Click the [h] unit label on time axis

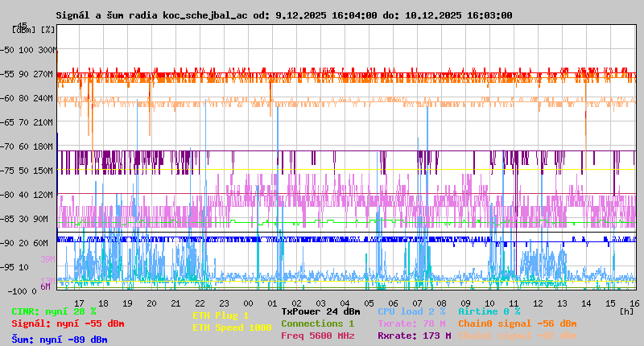(x=626, y=311)
